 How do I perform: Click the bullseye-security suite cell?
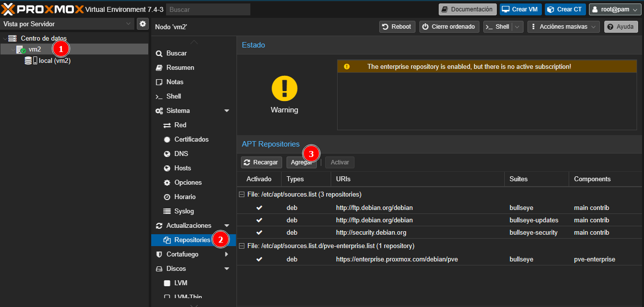coord(533,233)
